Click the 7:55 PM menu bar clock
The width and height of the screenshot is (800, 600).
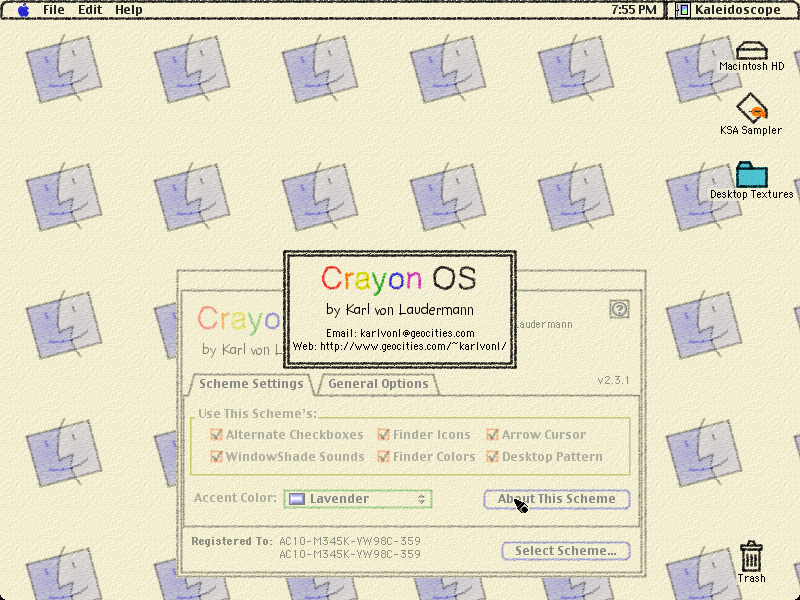(634, 10)
